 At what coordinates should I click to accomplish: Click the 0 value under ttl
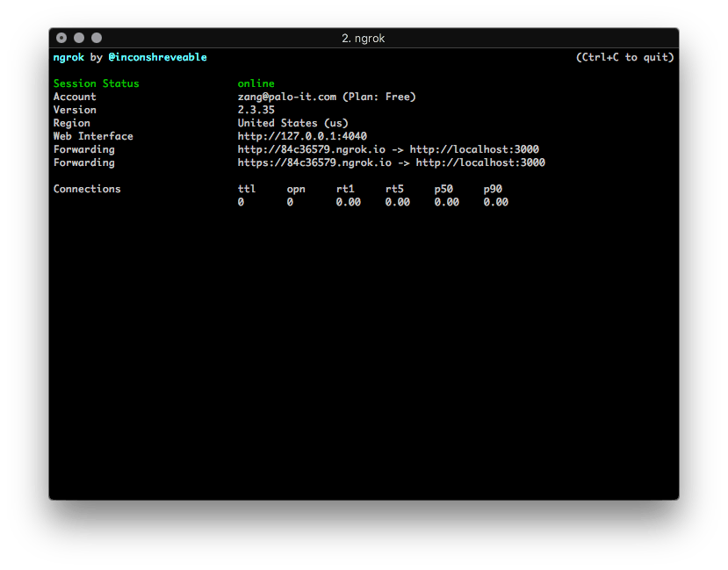[241, 202]
